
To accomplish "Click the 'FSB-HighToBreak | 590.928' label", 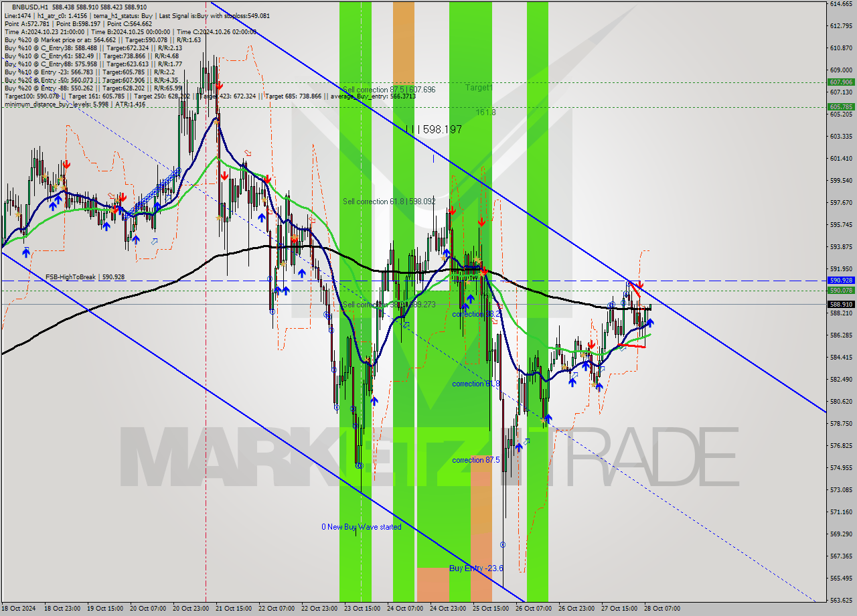I will [85, 277].
